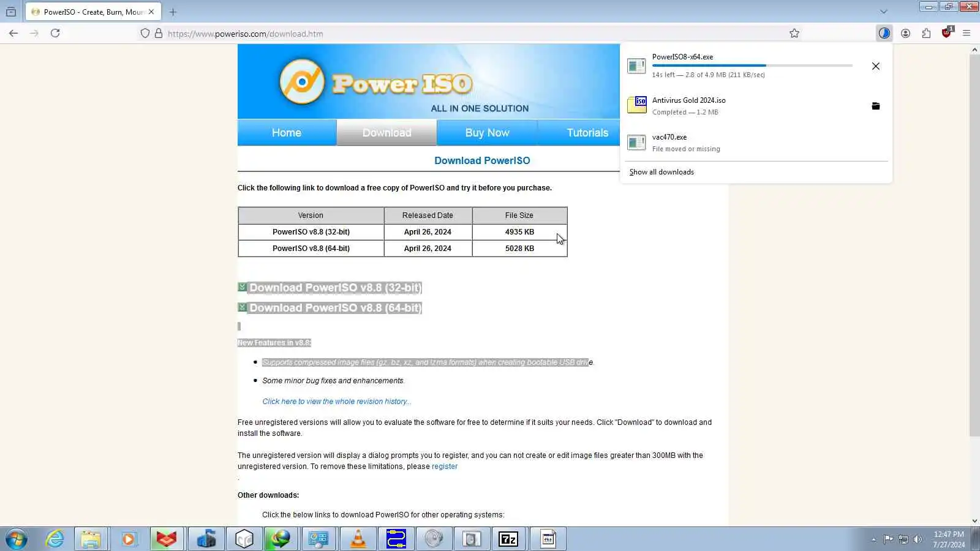The width and height of the screenshot is (980, 551).
Task: Show Antivirus Gold 2024.iso in folder
Action: click(876, 106)
